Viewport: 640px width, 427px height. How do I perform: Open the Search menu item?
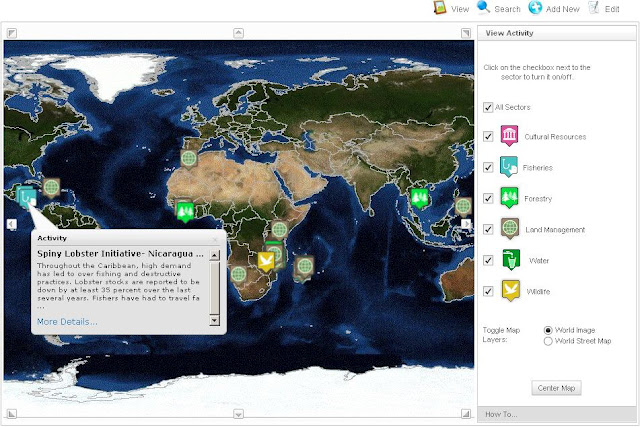pos(499,8)
